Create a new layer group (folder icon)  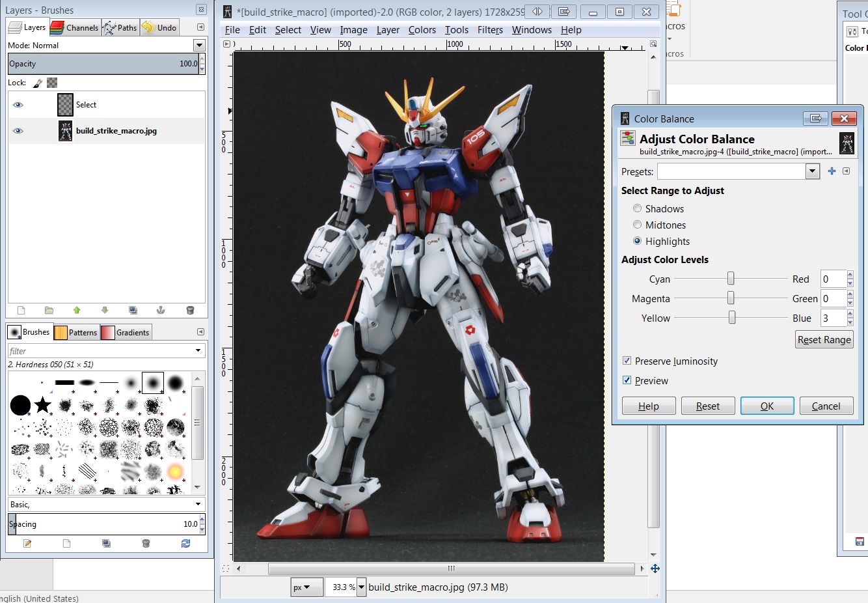pos(49,311)
